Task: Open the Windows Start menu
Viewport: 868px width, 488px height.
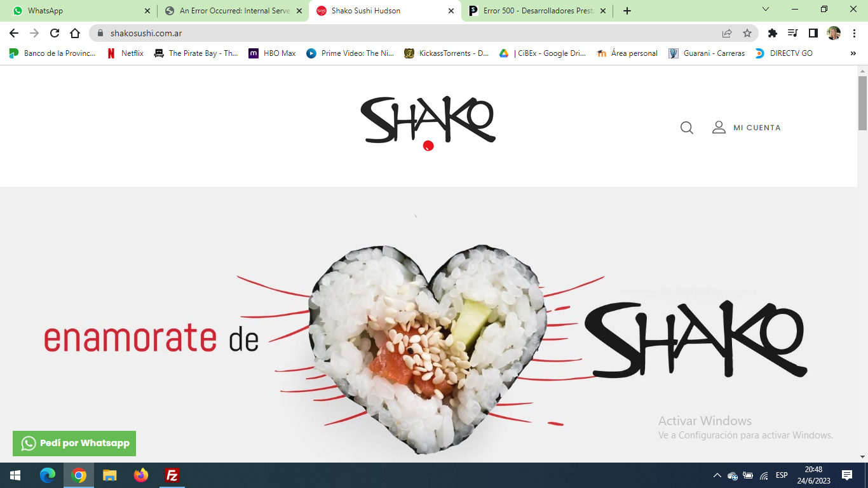Action: click(15, 475)
